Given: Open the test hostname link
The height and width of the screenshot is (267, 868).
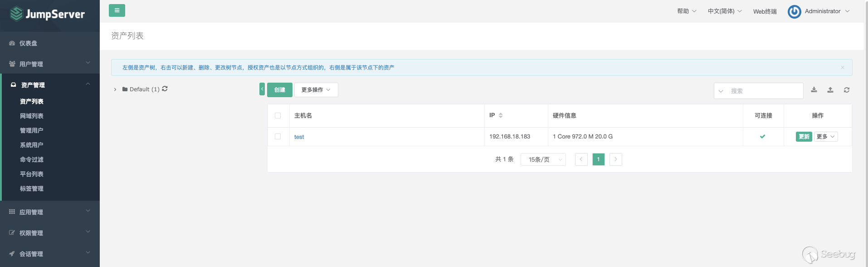Looking at the screenshot, I should coord(299,137).
